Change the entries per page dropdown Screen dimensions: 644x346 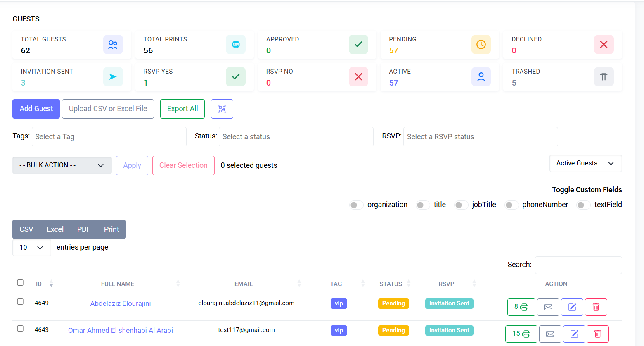(x=31, y=248)
